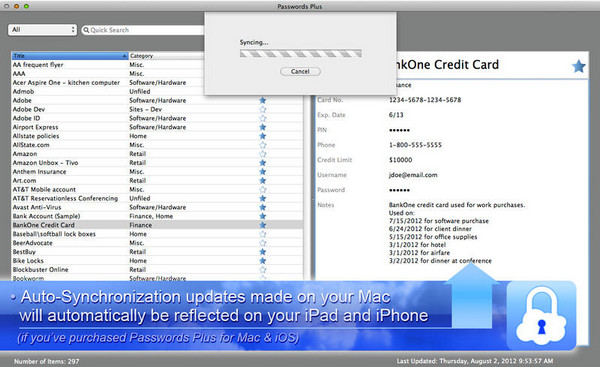Click star icon for Blockbuster Online row
600x367 pixels.
[x=262, y=269]
